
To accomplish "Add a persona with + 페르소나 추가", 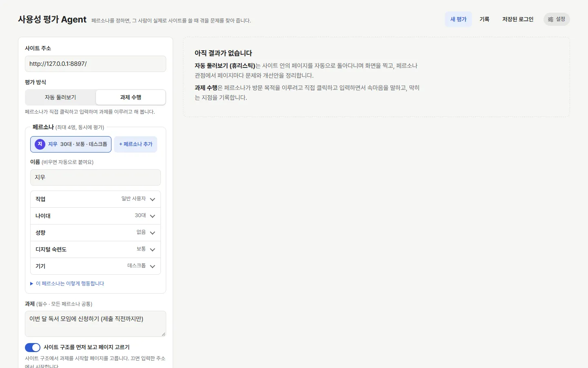I will point(136,144).
